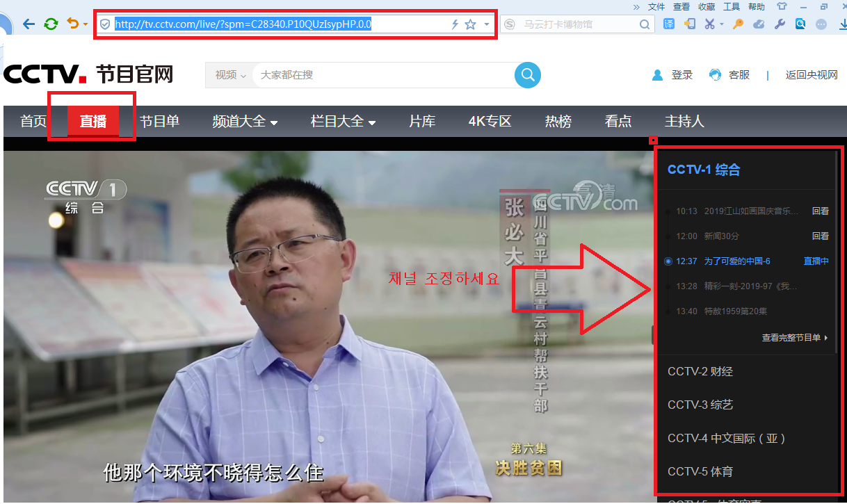Go to the 首页 nav tab
This screenshot has width=847, height=504.
pos(33,122)
